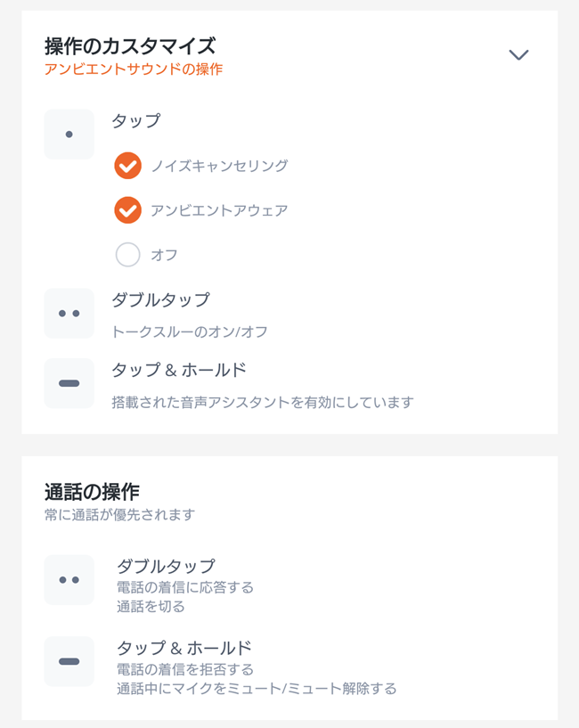Click the dash タップ＆ホールド icon in customize section
The image size is (579, 728).
tap(69, 383)
